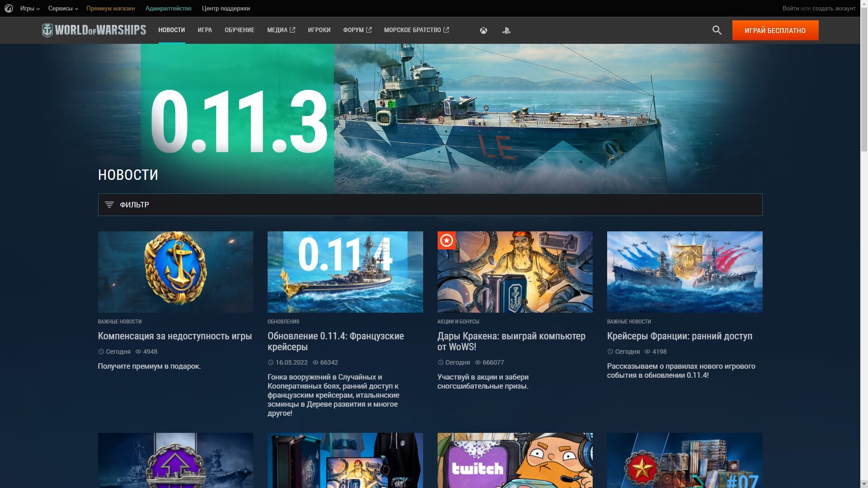Viewport: 868px width, 488px height.
Task: Click the Kraken sailor thumbnail
Action: point(515,272)
